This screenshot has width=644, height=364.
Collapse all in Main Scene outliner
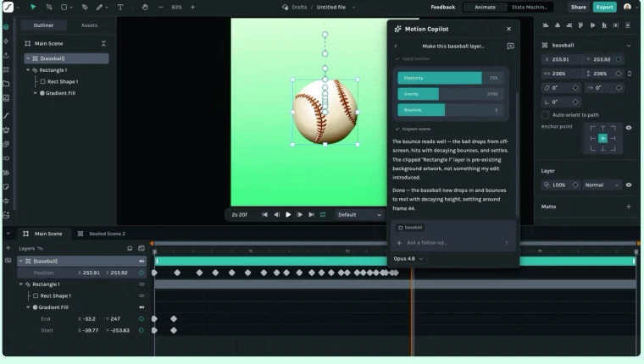[103, 43]
